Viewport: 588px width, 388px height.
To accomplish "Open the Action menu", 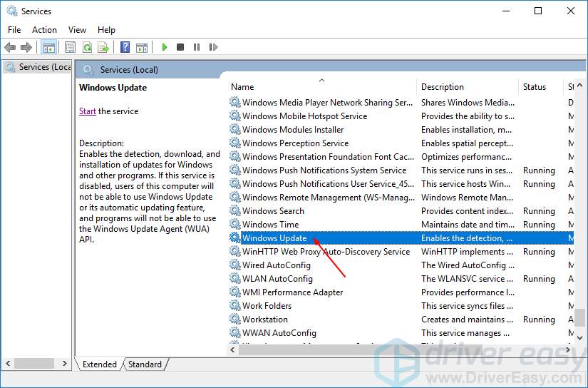I will tap(44, 30).
